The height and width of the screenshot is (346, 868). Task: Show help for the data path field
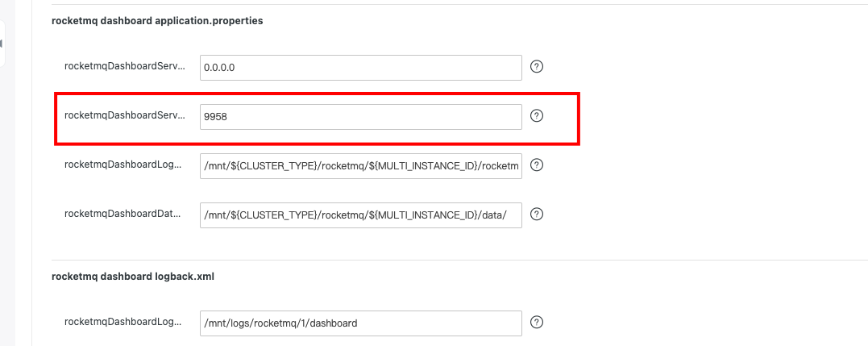click(x=537, y=214)
